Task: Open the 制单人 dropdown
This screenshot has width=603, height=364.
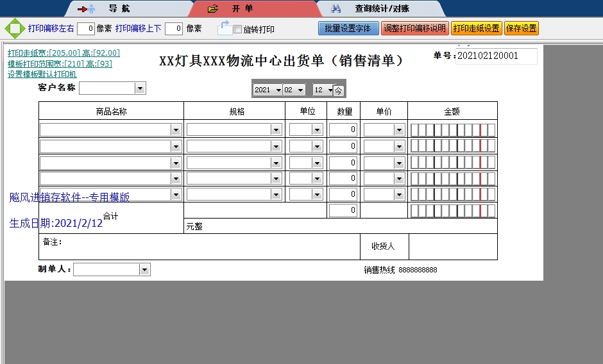Action: click(x=144, y=270)
